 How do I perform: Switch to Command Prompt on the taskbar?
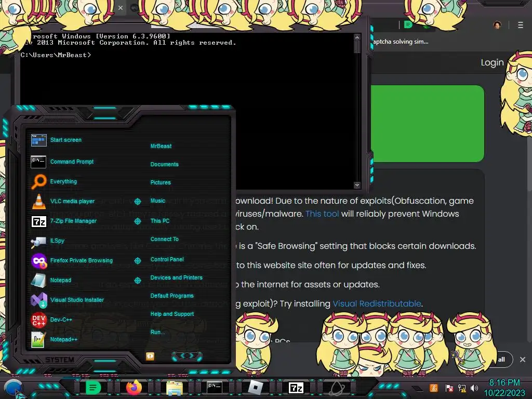[215, 388]
